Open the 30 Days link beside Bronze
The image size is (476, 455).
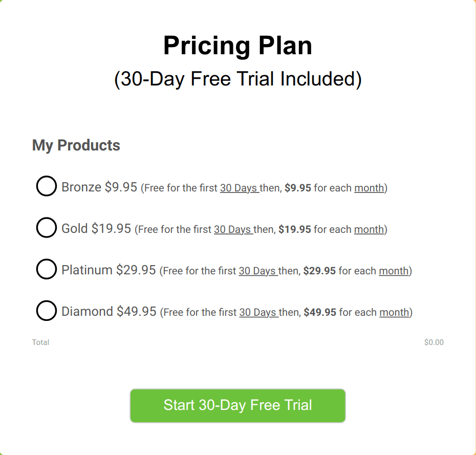(239, 188)
